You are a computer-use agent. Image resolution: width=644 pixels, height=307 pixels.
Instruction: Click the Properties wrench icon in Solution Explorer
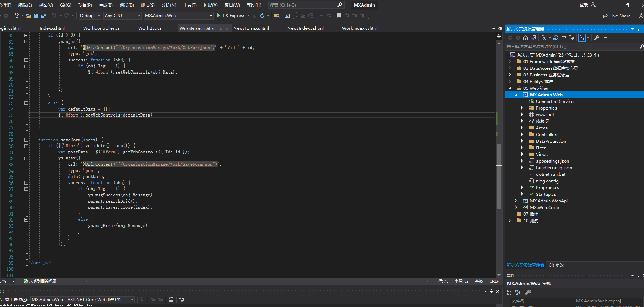coord(597,38)
